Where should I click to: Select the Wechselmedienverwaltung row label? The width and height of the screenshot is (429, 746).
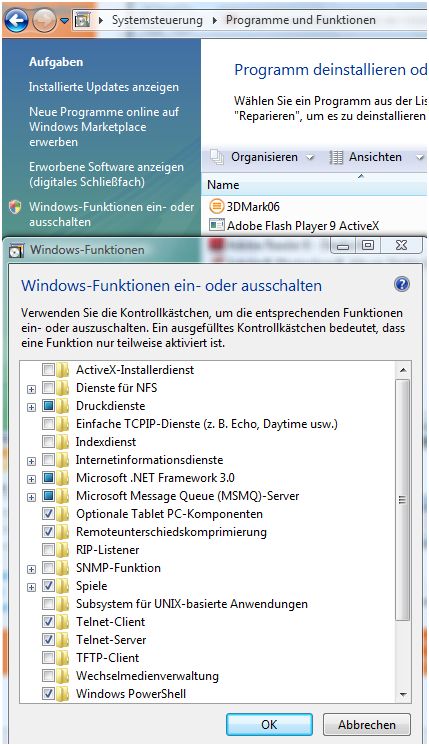[x=147, y=676]
